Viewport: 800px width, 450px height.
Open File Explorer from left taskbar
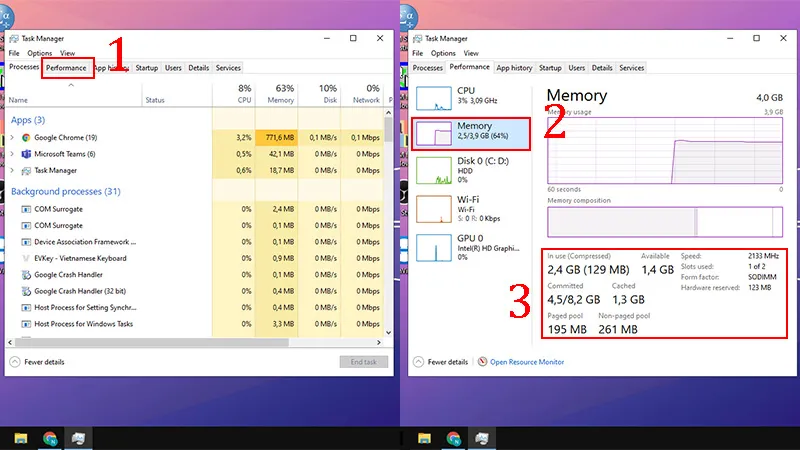(20, 438)
